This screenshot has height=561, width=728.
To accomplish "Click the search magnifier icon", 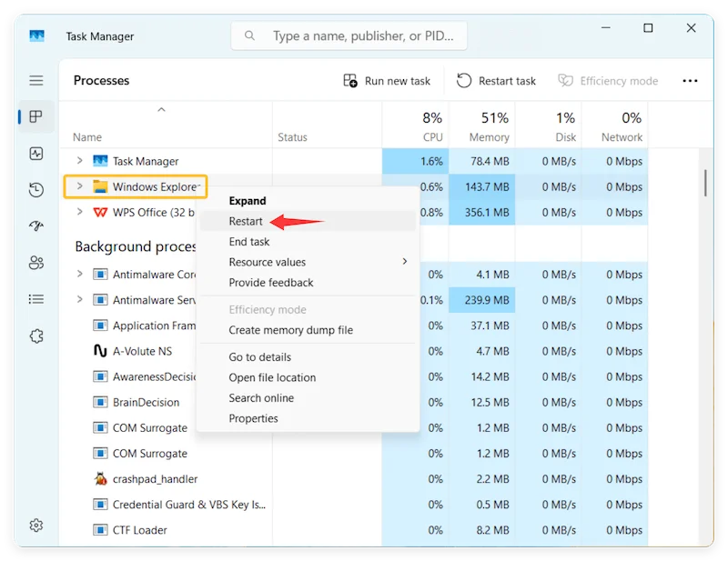I will click(x=249, y=35).
